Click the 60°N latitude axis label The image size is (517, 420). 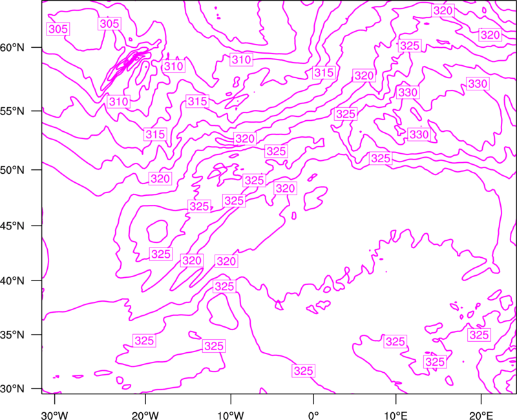[12, 47]
